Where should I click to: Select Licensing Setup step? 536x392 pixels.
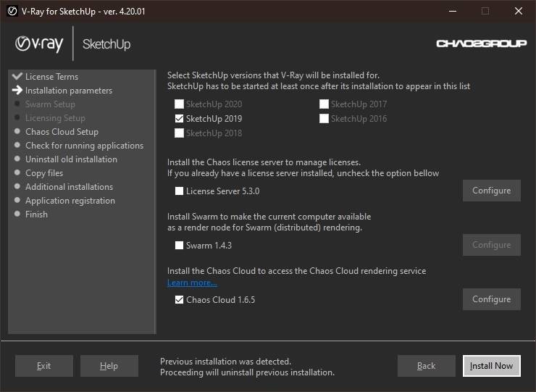tap(55, 118)
